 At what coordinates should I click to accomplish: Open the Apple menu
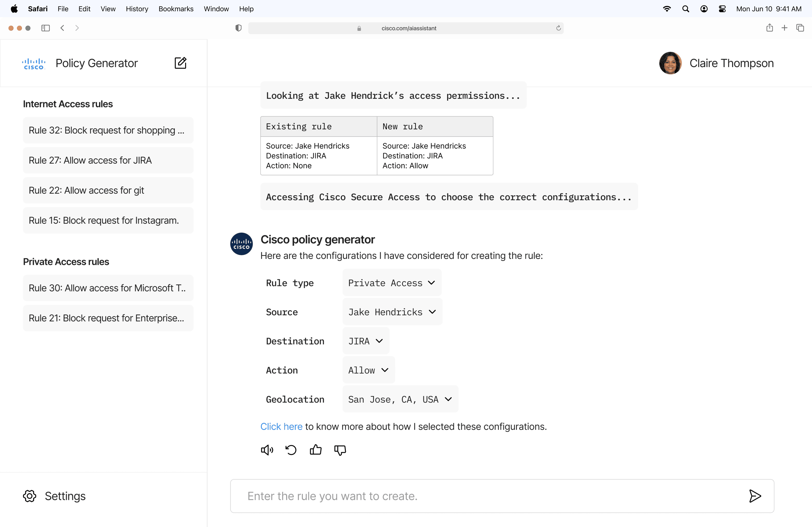14,9
